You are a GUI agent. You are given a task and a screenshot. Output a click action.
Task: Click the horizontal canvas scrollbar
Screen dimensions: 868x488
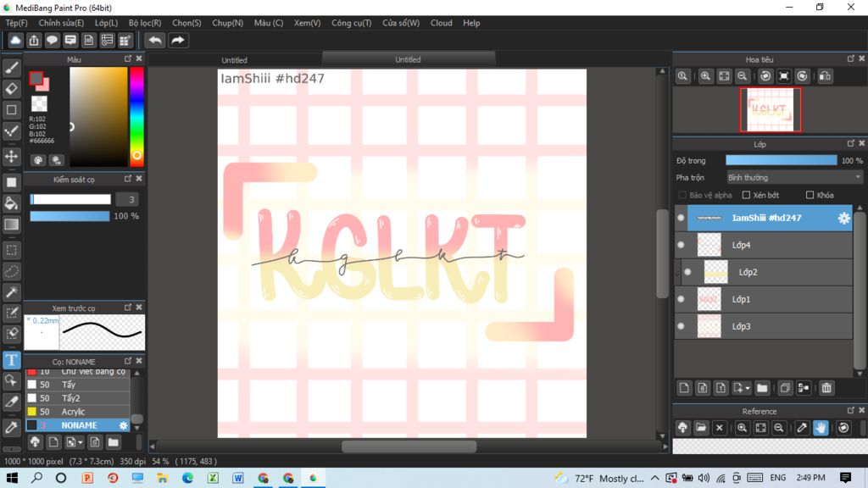[409, 446]
